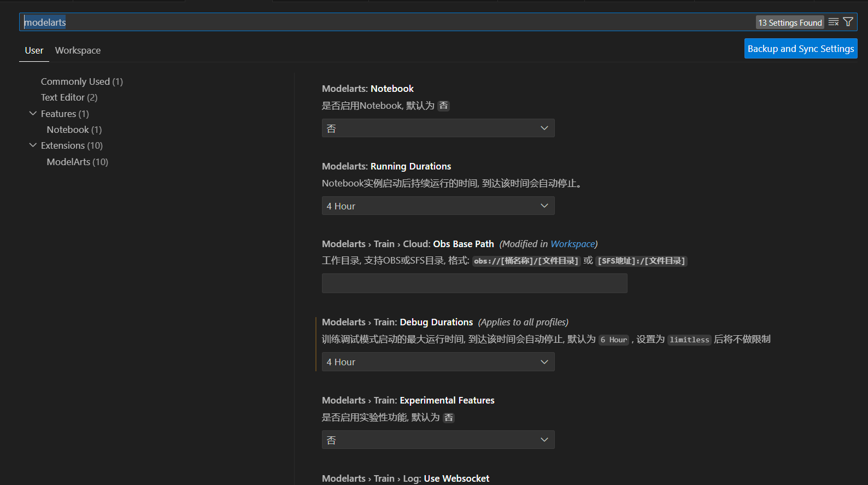Select Notebook (1) under Features
The width and height of the screenshot is (868, 485).
[74, 130]
